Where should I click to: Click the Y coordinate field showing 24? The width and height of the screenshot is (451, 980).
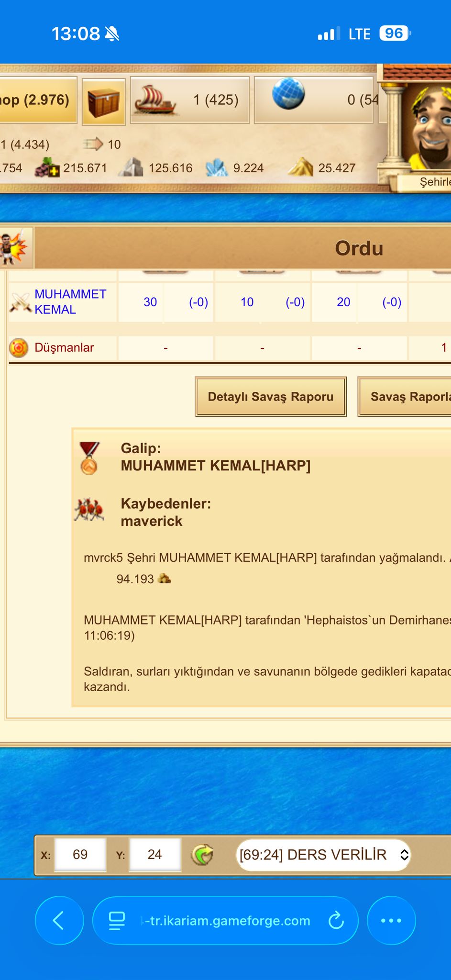155,855
